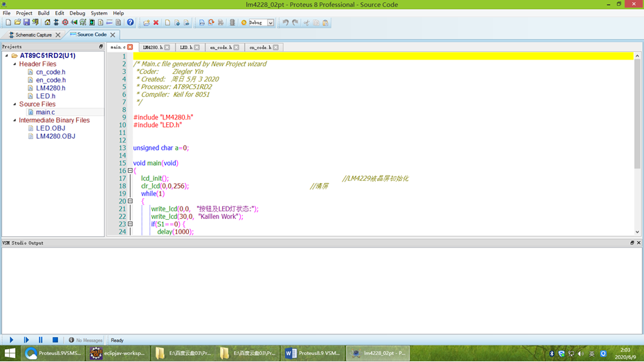Open the Windows Start button

click(10, 353)
